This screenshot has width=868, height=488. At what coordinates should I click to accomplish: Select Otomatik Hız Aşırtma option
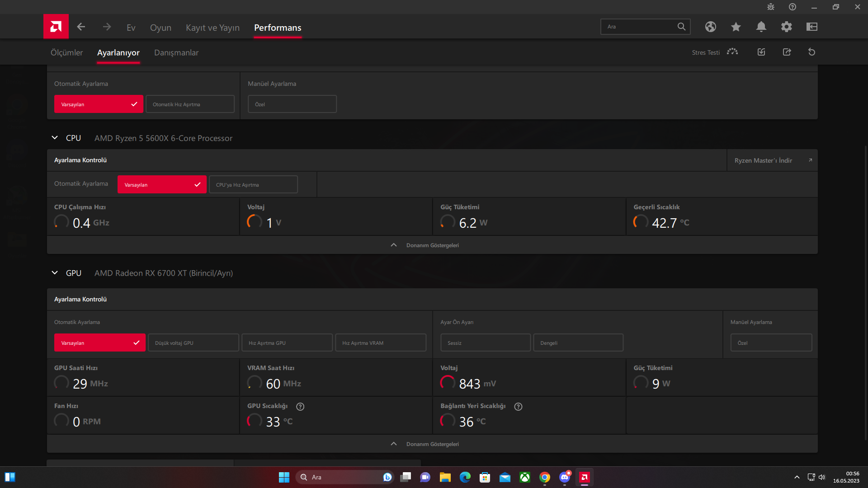pyautogui.click(x=190, y=104)
